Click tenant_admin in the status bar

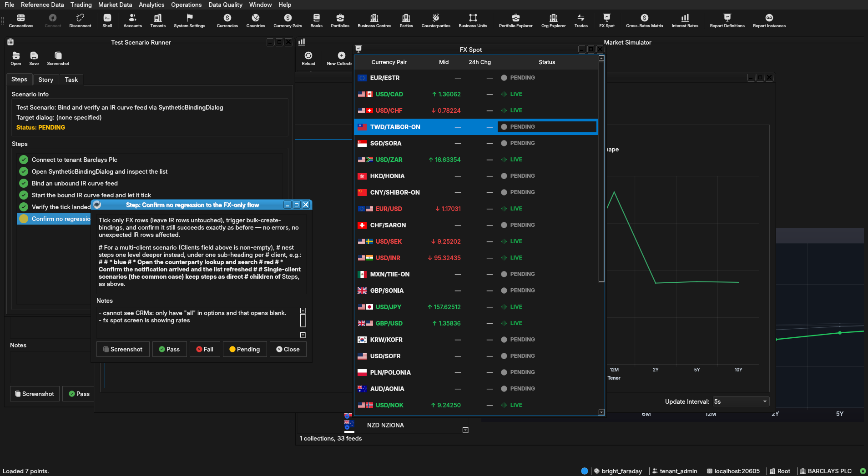[674, 471]
